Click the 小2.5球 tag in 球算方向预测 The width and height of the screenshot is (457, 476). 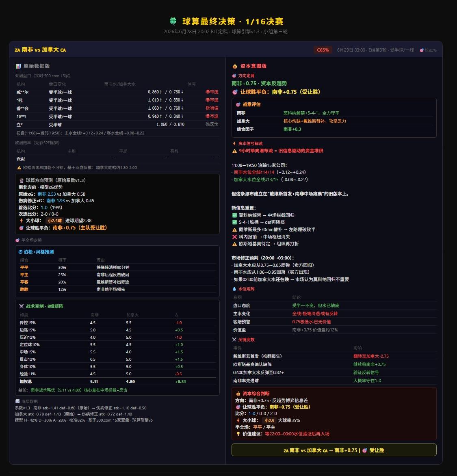tap(55, 221)
